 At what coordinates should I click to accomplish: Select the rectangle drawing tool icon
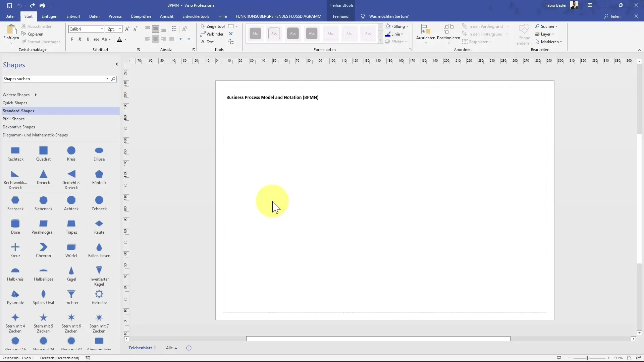[231, 26]
